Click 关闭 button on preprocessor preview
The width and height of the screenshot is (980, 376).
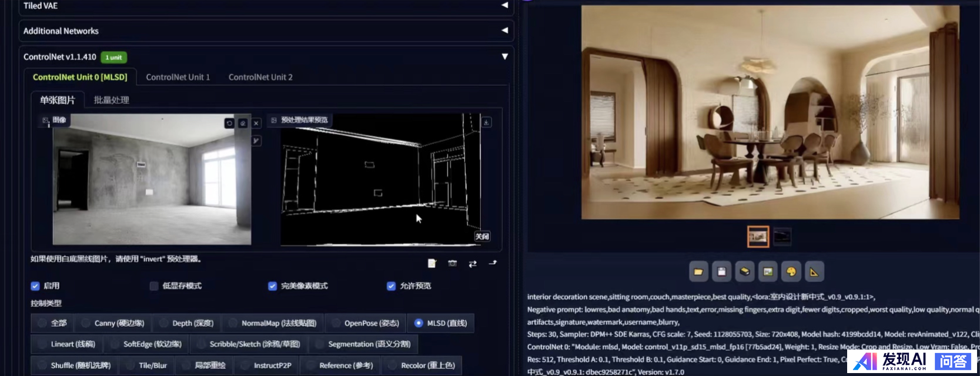tap(482, 236)
